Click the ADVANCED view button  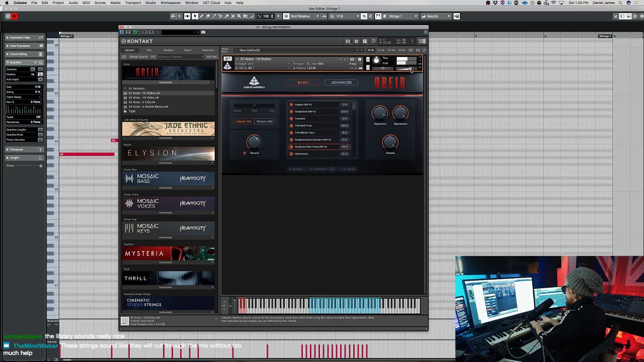tap(341, 82)
